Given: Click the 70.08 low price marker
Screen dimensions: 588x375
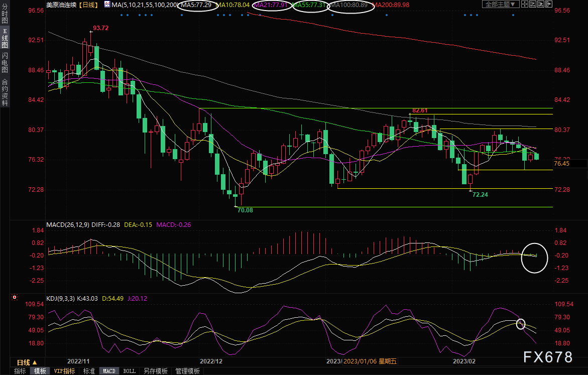Looking at the screenshot, I should [x=245, y=210].
